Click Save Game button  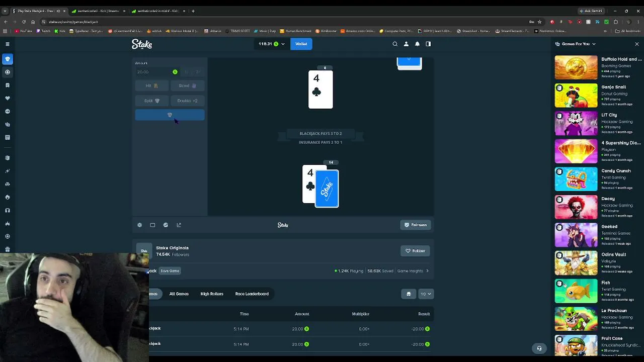click(170, 271)
